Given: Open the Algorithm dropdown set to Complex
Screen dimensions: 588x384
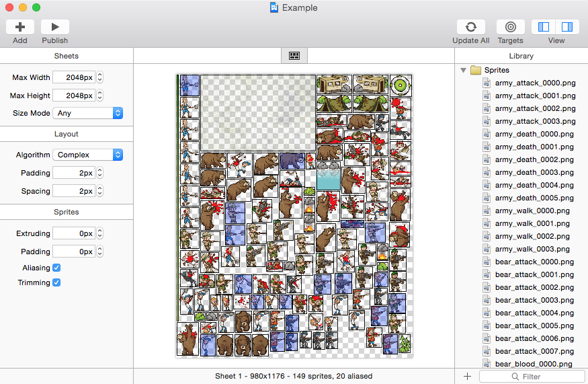Looking at the screenshot, I should (x=87, y=155).
